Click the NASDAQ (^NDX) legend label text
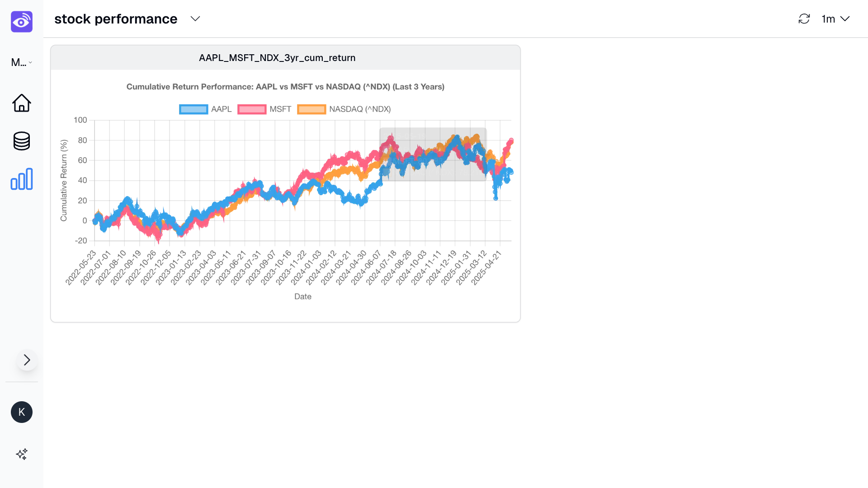868x488 pixels. click(x=360, y=109)
